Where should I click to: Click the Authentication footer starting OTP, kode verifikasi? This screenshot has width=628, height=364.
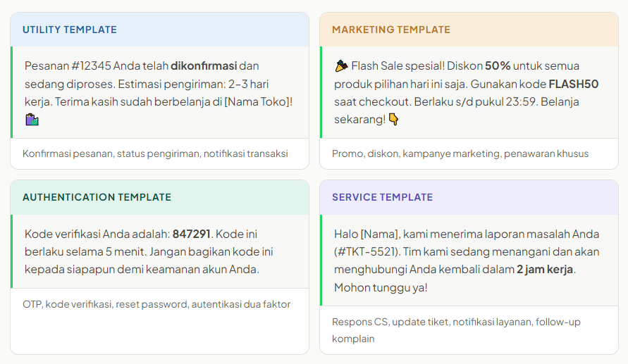click(156, 304)
